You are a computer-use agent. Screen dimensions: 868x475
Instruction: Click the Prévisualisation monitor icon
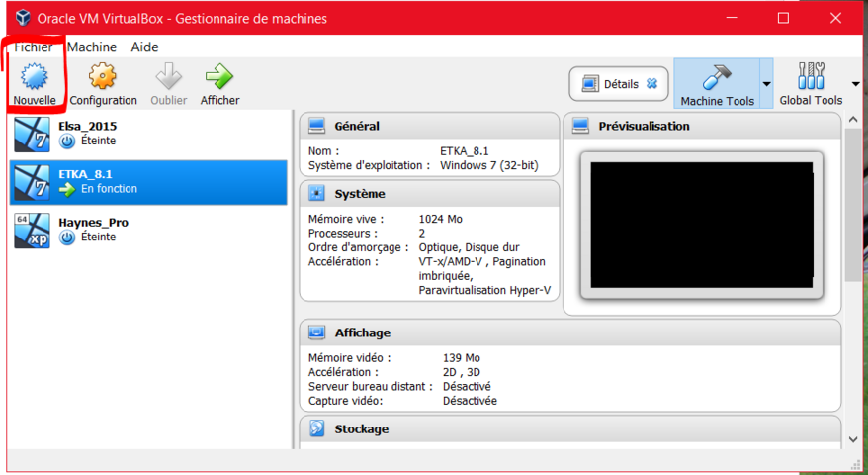click(x=580, y=126)
